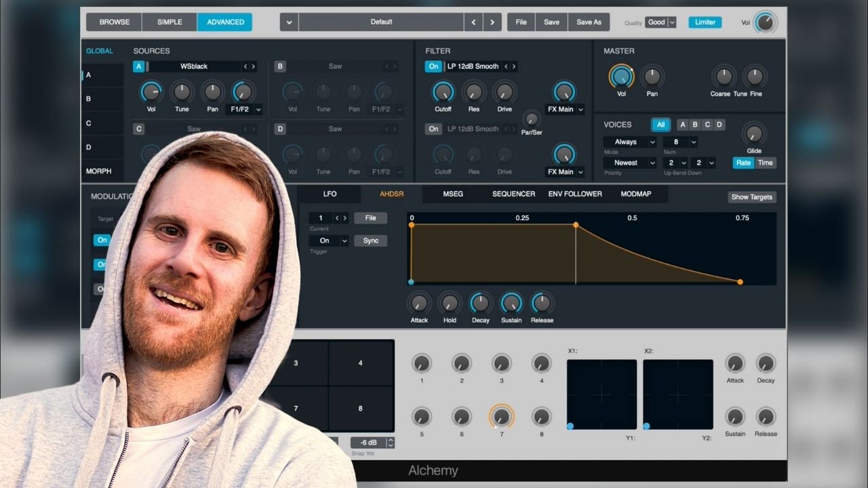Click the envelope decay breakpoint handle
Screen dimensions: 868x488
(x=576, y=224)
